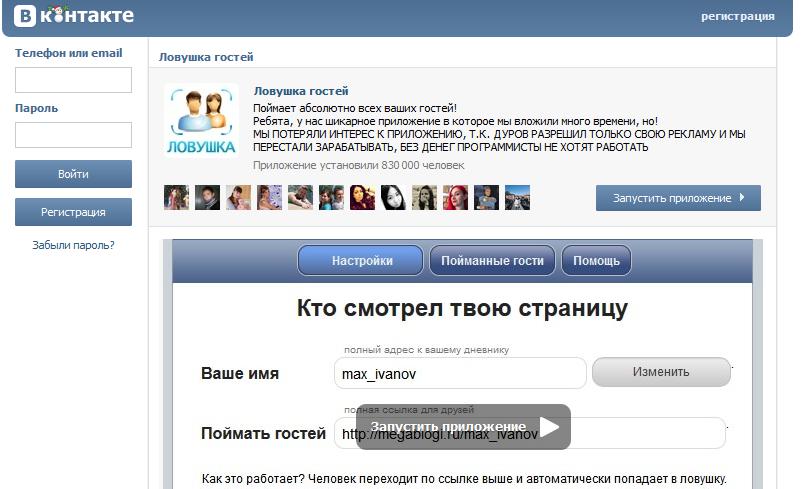The width and height of the screenshot is (805, 489).
Task: Open the red-haired woman's avatar
Action: tap(455, 198)
